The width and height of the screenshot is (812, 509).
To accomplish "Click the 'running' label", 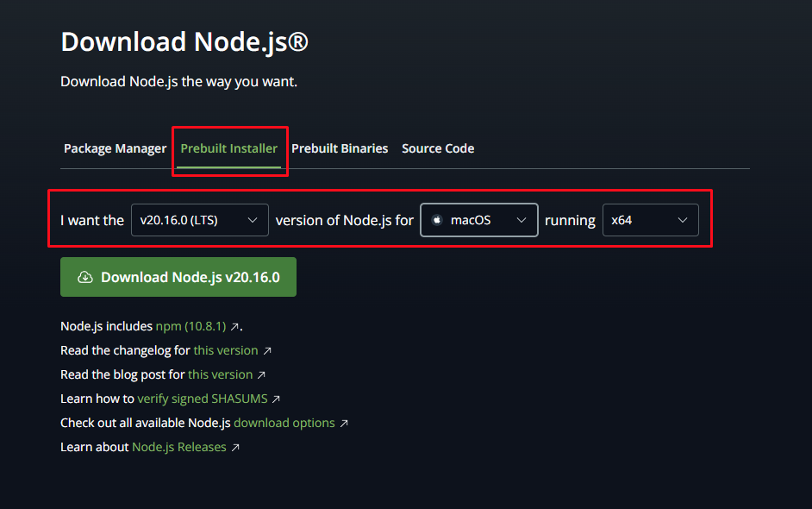I will 570,221.
